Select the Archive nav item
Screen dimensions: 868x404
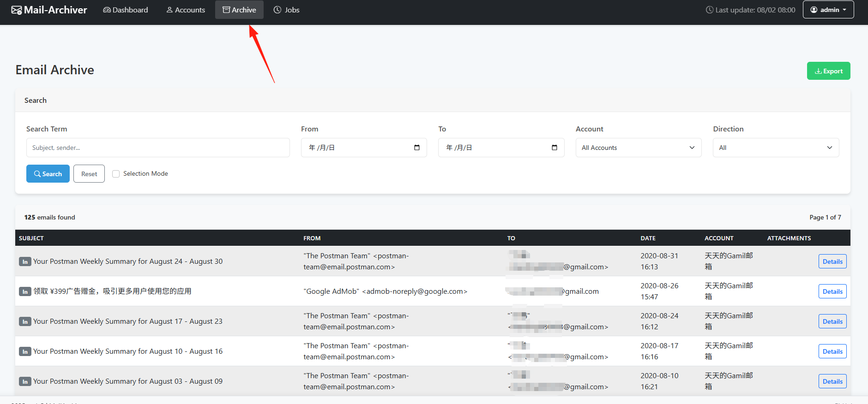tap(239, 10)
